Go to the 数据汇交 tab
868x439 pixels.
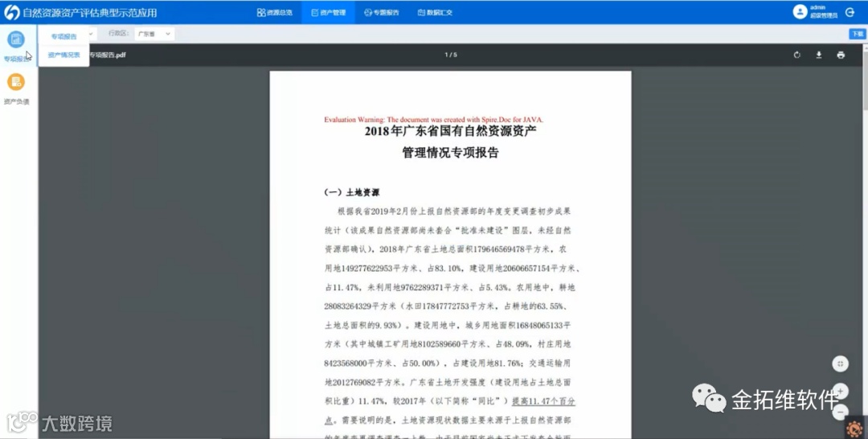click(x=435, y=12)
